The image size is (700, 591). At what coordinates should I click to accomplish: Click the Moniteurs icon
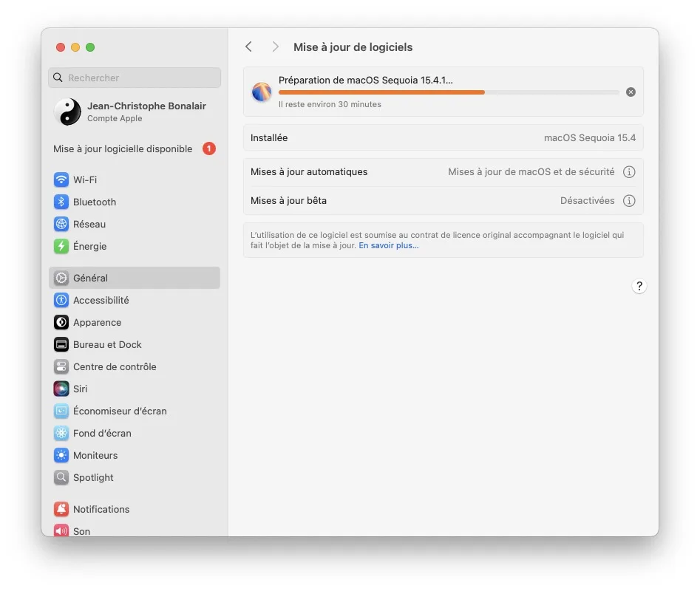click(61, 455)
